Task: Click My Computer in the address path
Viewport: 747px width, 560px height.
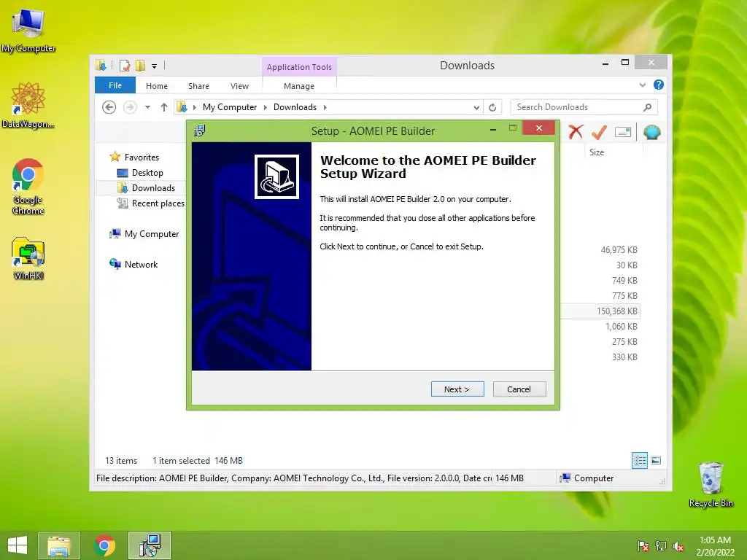Action: pyautogui.click(x=230, y=107)
